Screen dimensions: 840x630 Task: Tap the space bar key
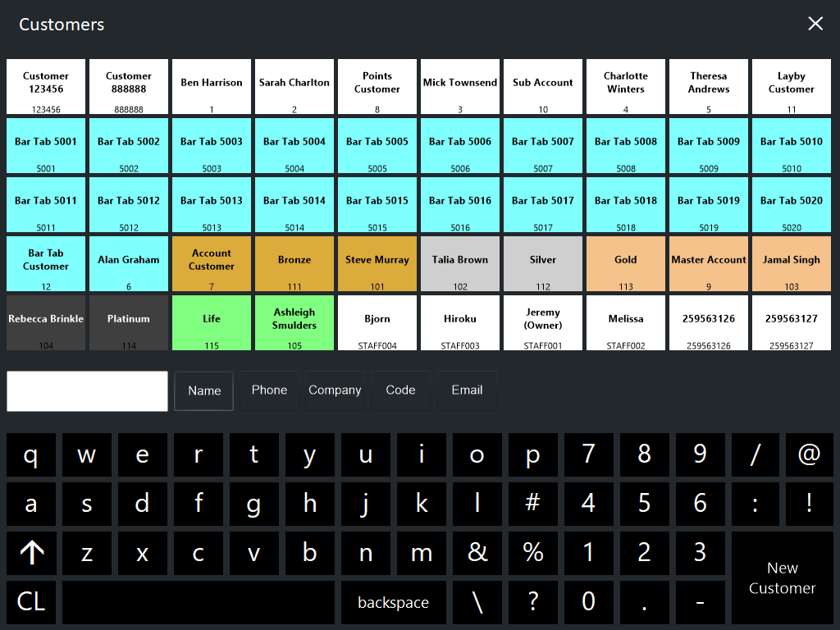(x=199, y=603)
